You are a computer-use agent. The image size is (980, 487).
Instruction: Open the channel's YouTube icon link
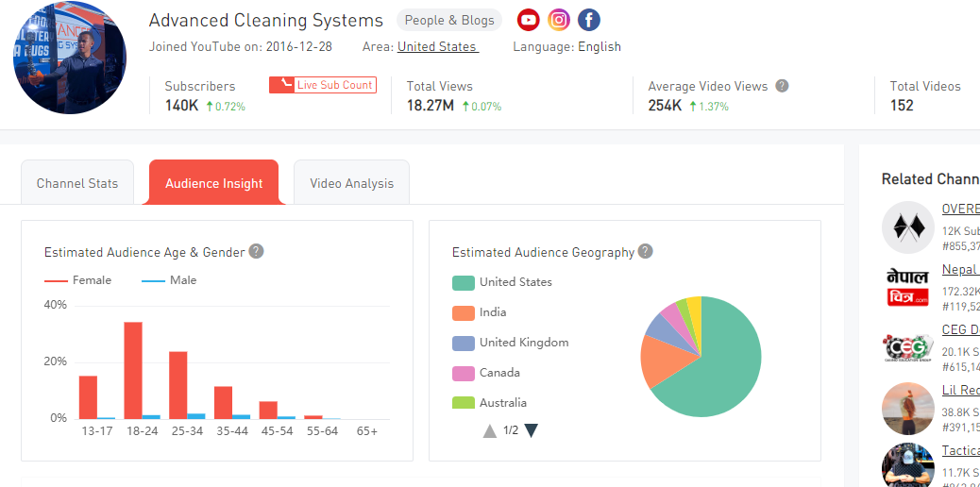pyautogui.click(x=529, y=20)
